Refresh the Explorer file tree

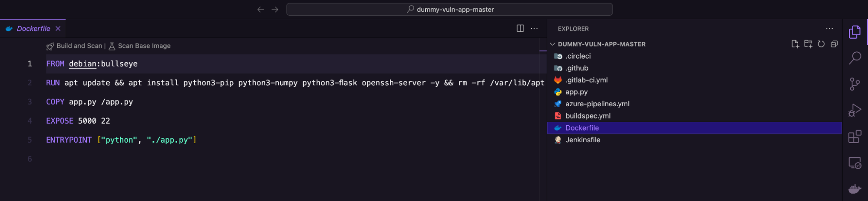(821, 44)
